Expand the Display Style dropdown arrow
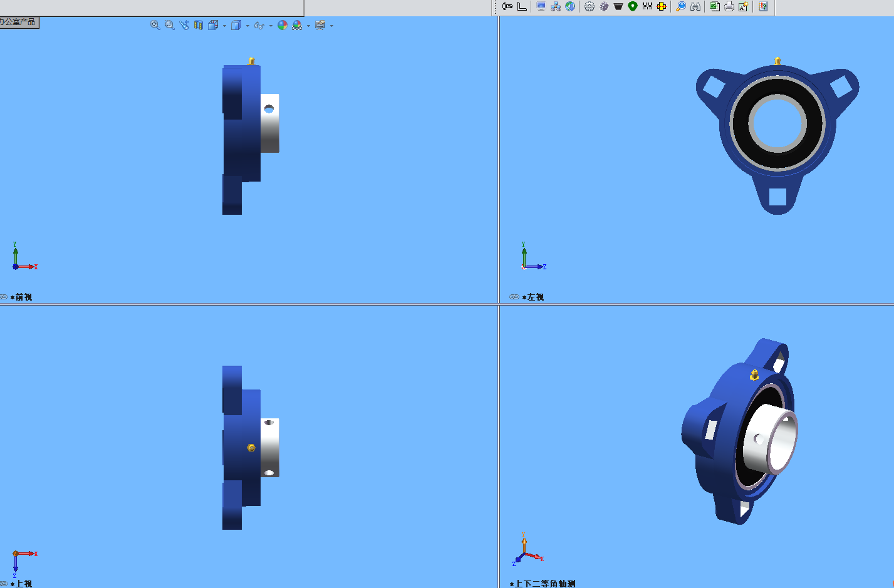This screenshot has height=588, width=894. tap(247, 26)
